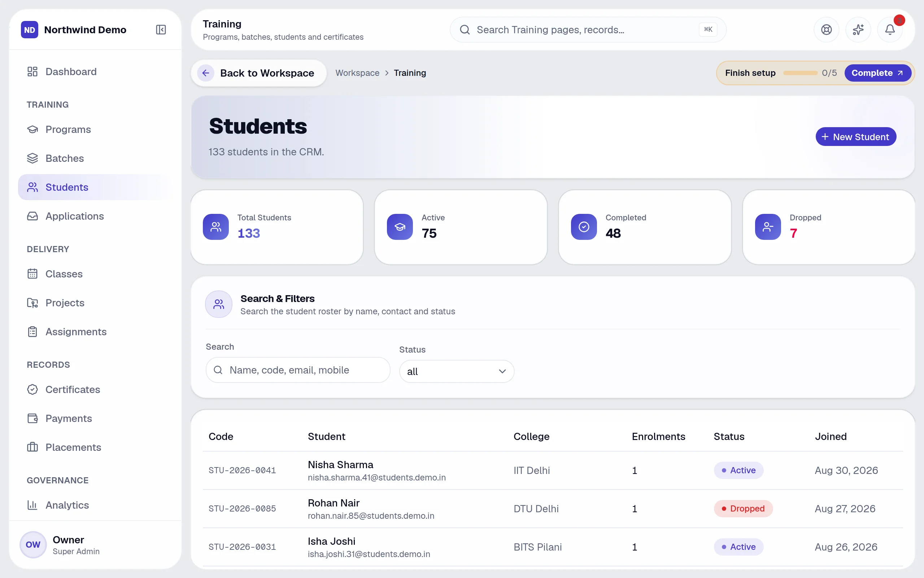Click the 0/5 setup counter
Viewport: 924px width, 578px height.
pyautogui.click(x=829, y=73)
